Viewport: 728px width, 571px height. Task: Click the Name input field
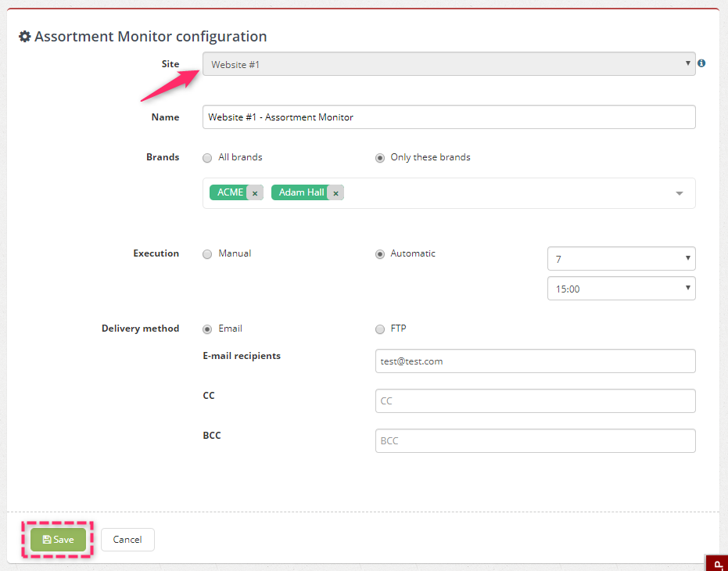449,117
